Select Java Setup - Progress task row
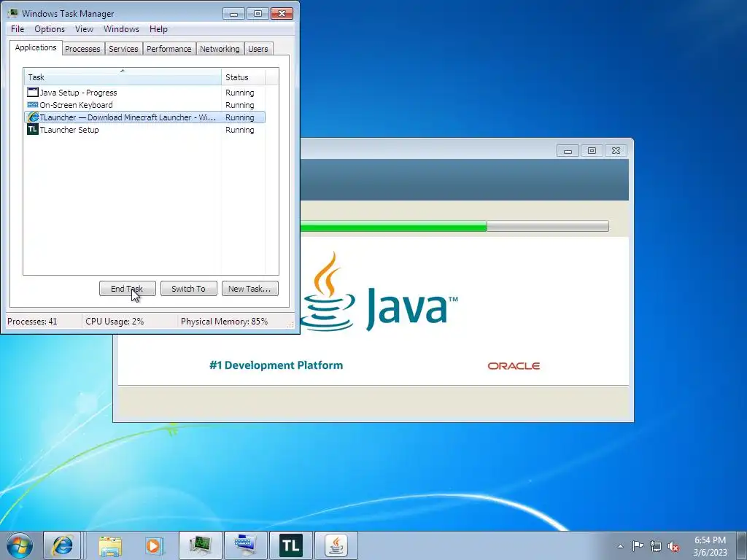The height and width of the screenshot is (560, 747). click(144, 93)
